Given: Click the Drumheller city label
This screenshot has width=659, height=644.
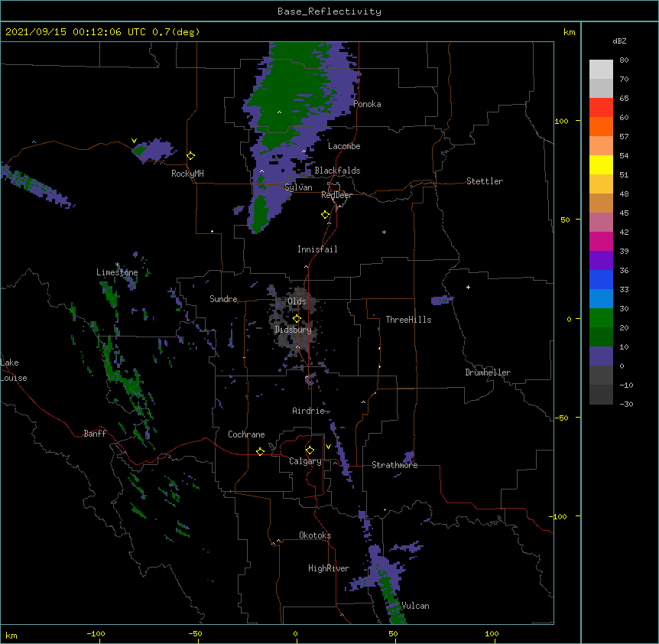Looking at the screenshot, I should click(488, 372).
